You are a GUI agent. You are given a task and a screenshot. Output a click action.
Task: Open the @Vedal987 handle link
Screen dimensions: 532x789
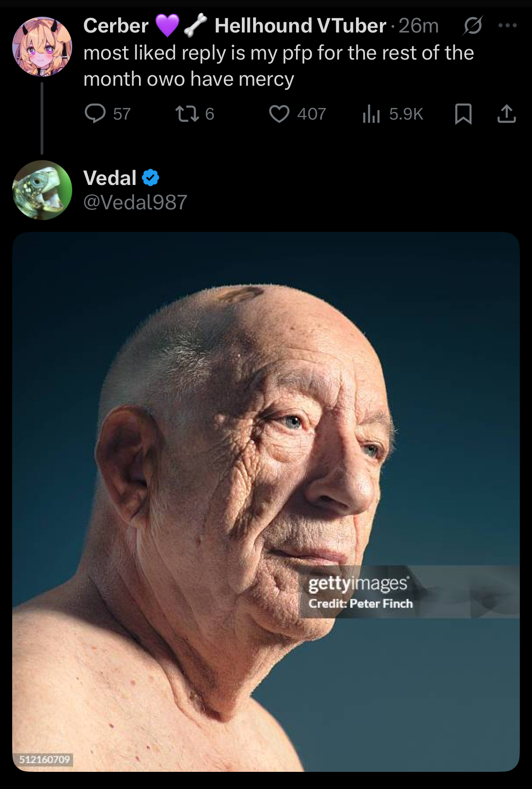coord(135,202)
